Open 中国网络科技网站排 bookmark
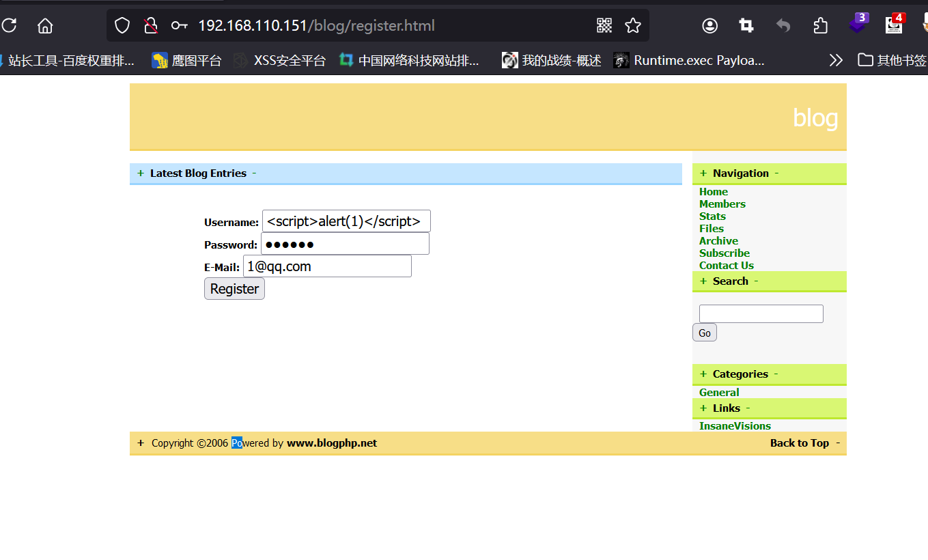 coord(410,60)
